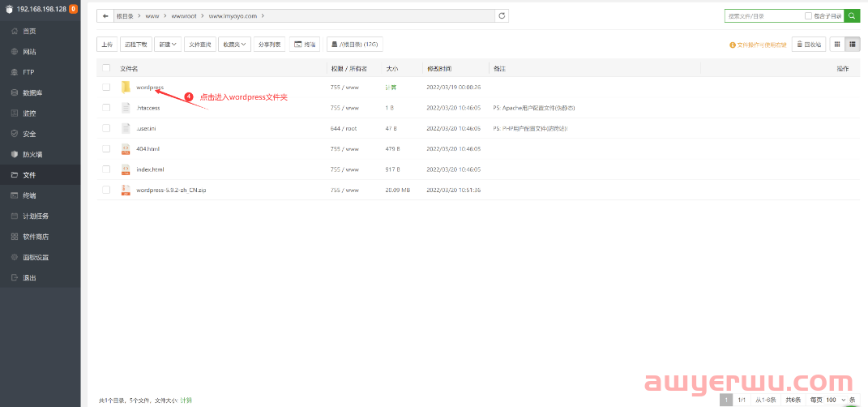Go to 根目录 in the breadcrumb
Image resolution: width=868 pixels, height=407 pixels.
(125, 16)
